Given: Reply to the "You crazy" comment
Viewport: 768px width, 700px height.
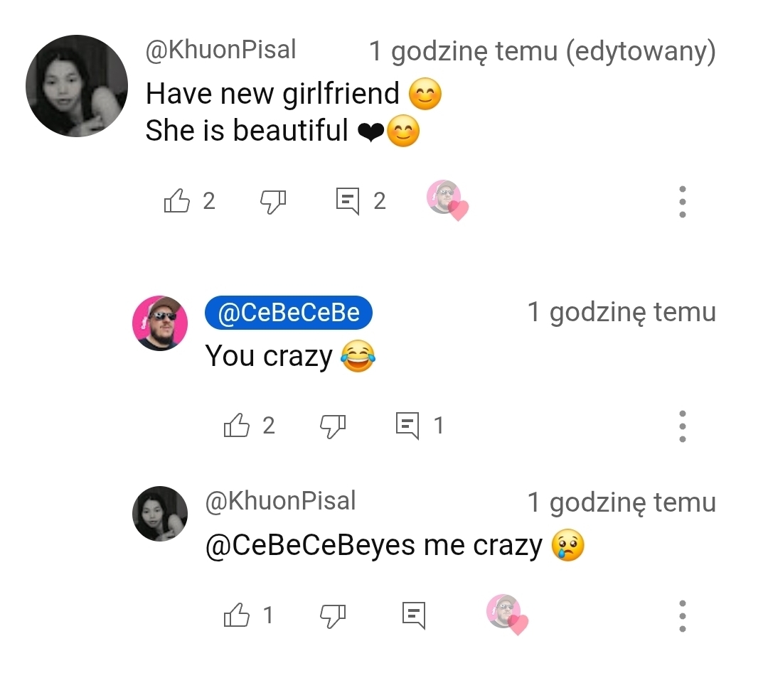Looking at the screenshot, I should click(x=407, y=426).
